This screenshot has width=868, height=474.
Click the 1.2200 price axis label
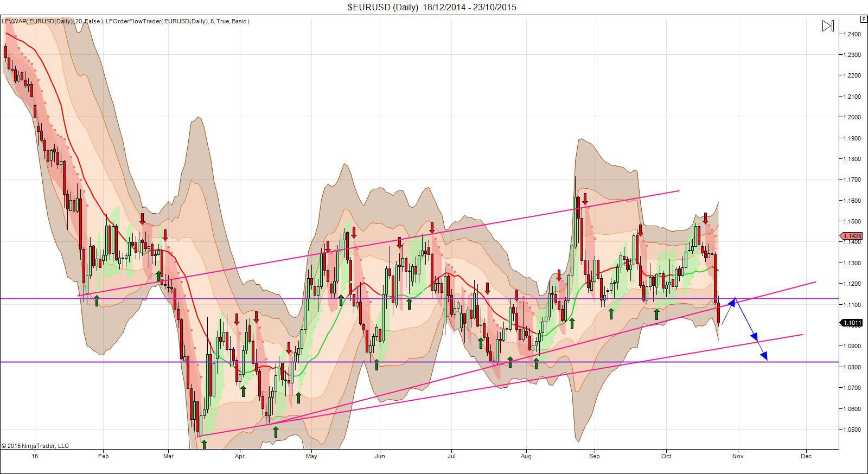coord(853,75)
